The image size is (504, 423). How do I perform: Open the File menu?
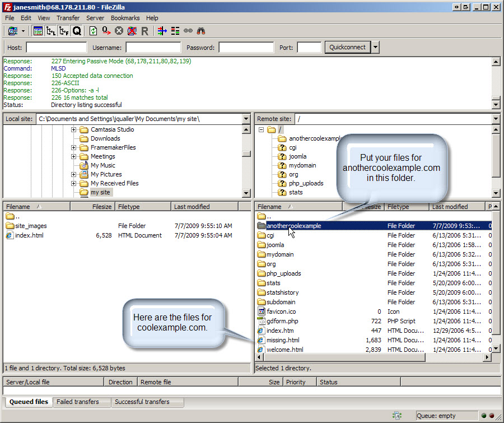(x=10, y=18)
